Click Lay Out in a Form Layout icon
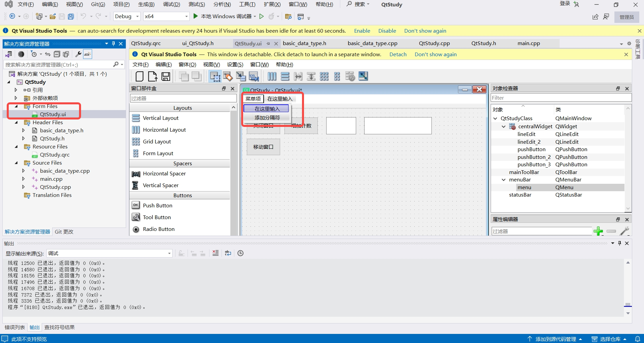This screenshot has width=644, height=343. (x=337, y=76)
